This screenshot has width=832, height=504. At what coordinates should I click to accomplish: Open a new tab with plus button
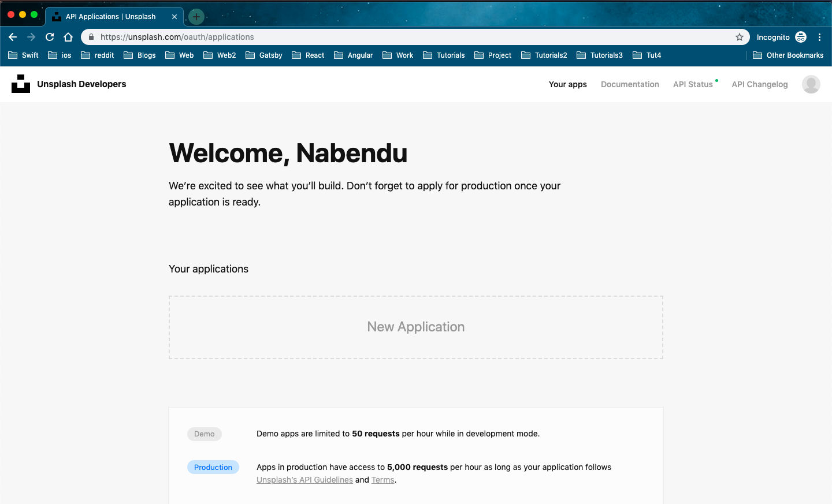[196, 17]
